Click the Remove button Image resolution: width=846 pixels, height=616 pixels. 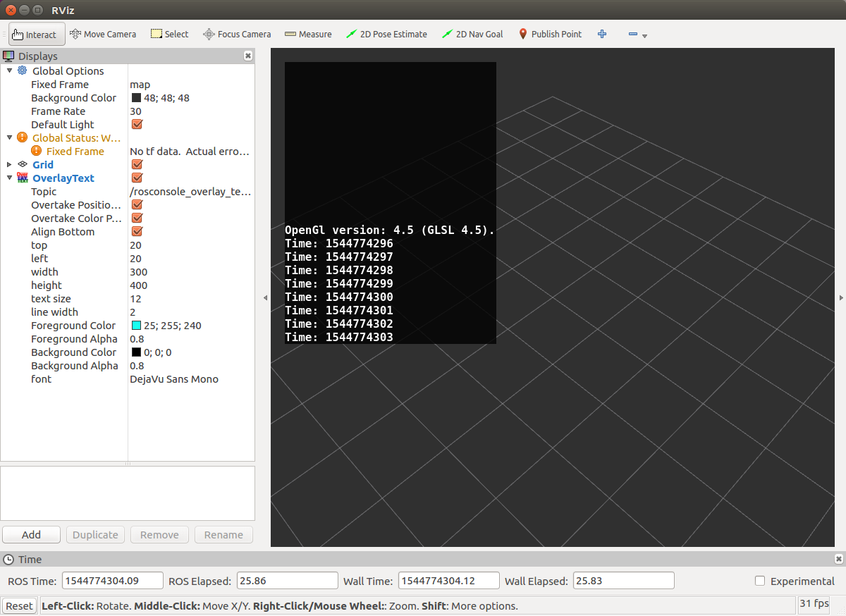point(159,534)
